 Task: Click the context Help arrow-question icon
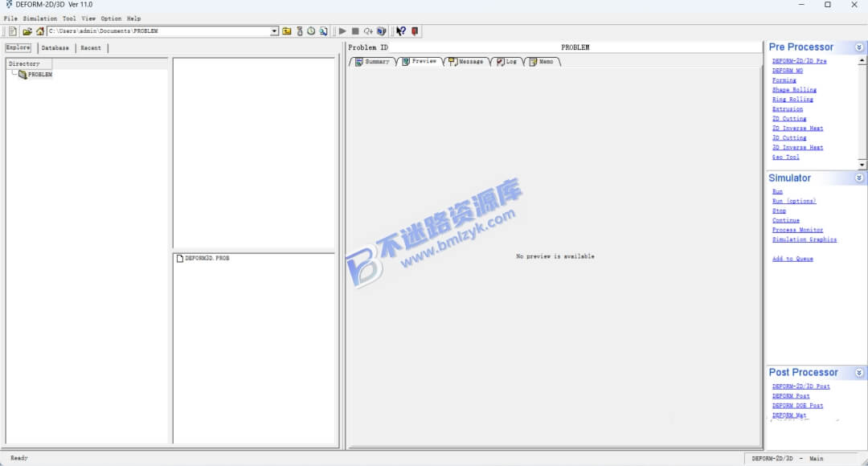[x=401, y=31]
